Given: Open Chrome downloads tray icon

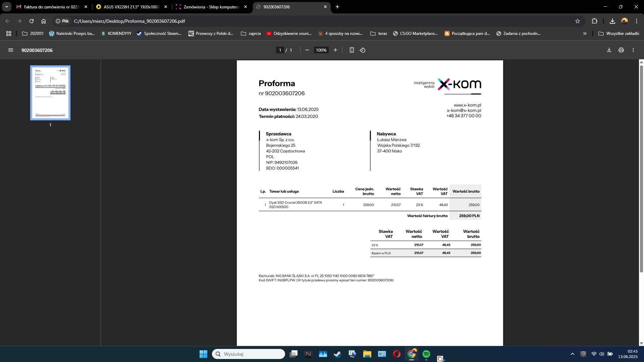Looking at the screenshot, I should [612, 21].
